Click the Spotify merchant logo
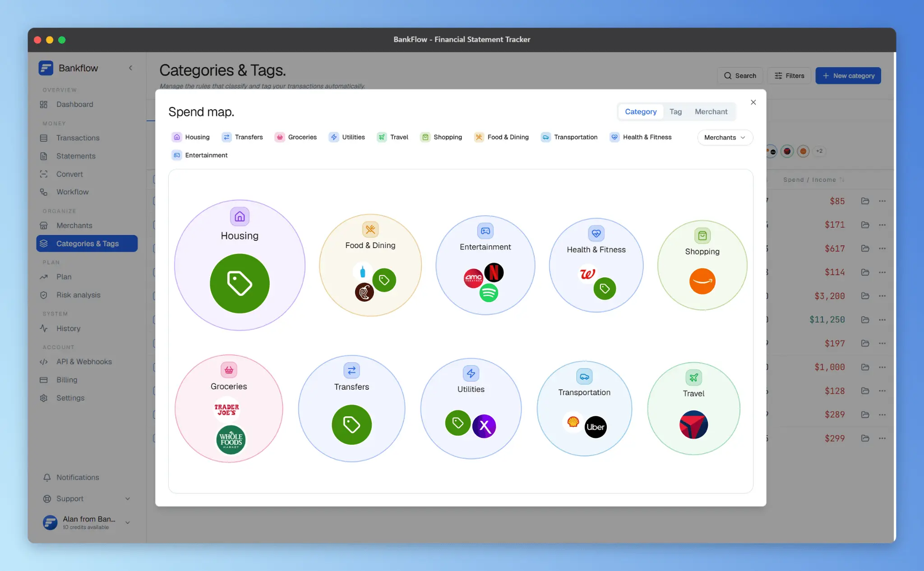The width and height of the screenshot is (924, 571). tap(489, 293)
